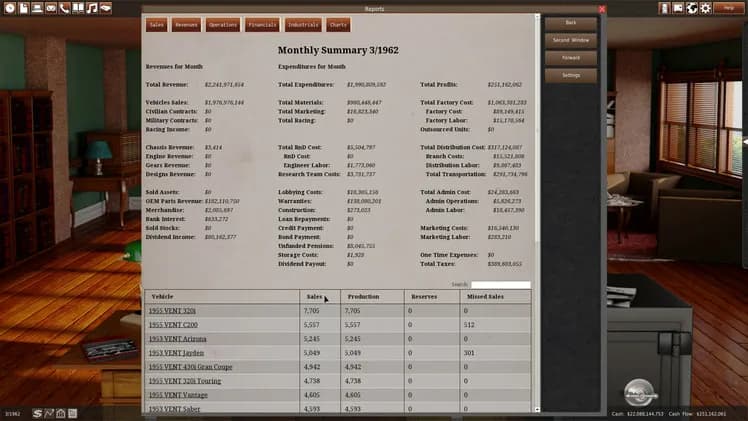Viewport: 748px width, 421px height.
Task: Switch to the Charts tab
Action: (x=338, y=25)
